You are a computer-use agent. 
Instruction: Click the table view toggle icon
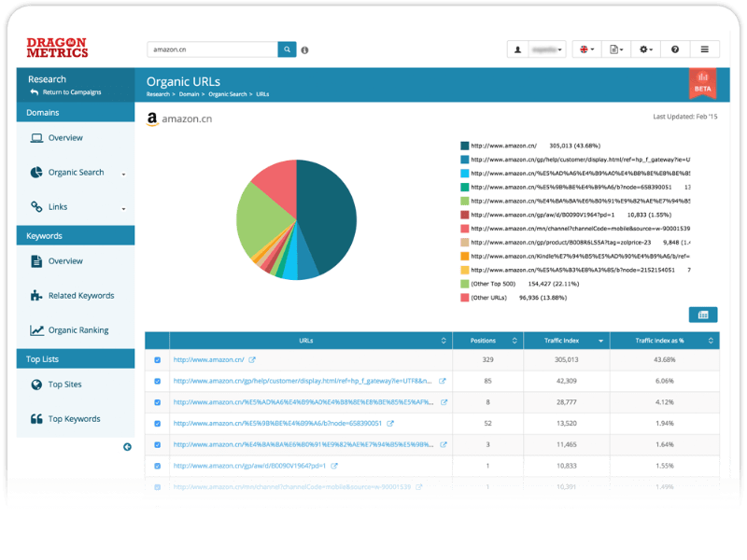tap(703, 315)
